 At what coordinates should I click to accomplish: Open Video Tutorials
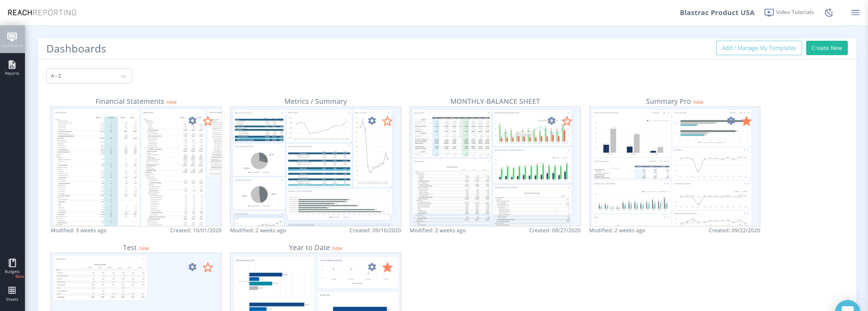click(789, 12)
